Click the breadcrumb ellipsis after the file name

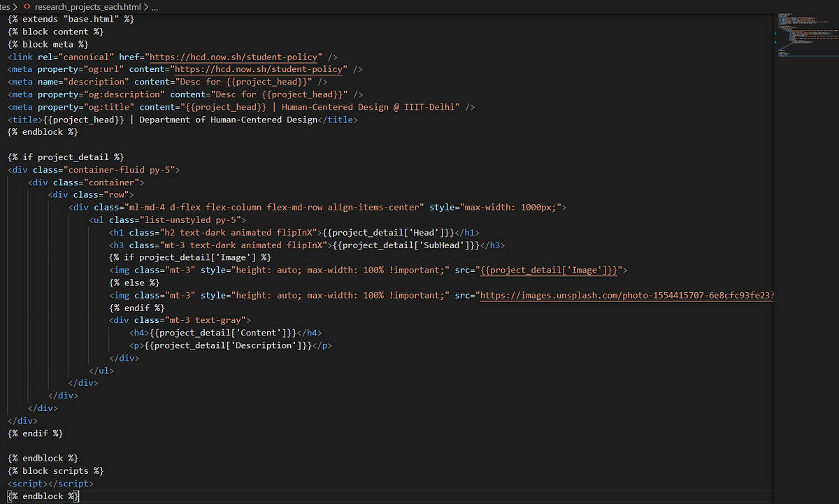(x=155, y=6)
